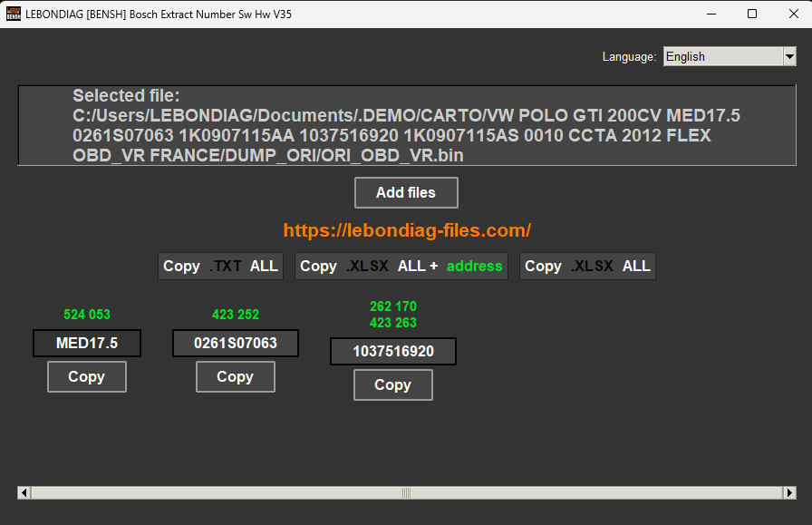Click Copy .TXT ALL button
812x525 pixels.
point(220,266)
